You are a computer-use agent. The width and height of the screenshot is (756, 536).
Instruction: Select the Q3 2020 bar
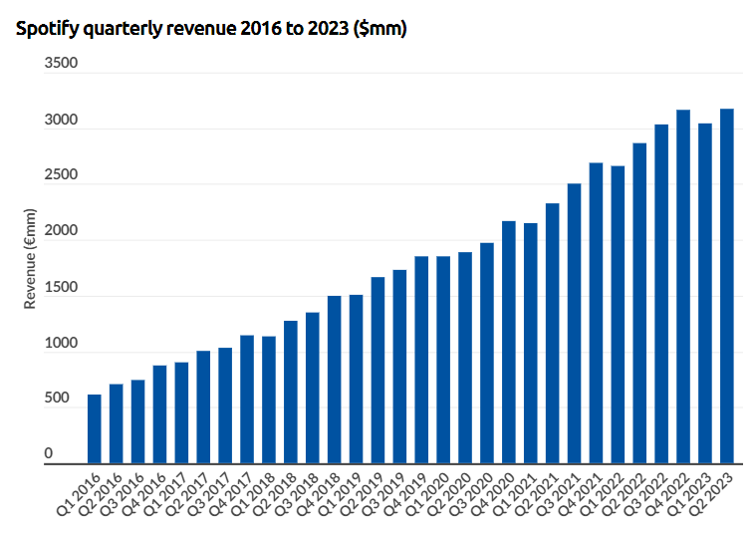pos(487,353)
